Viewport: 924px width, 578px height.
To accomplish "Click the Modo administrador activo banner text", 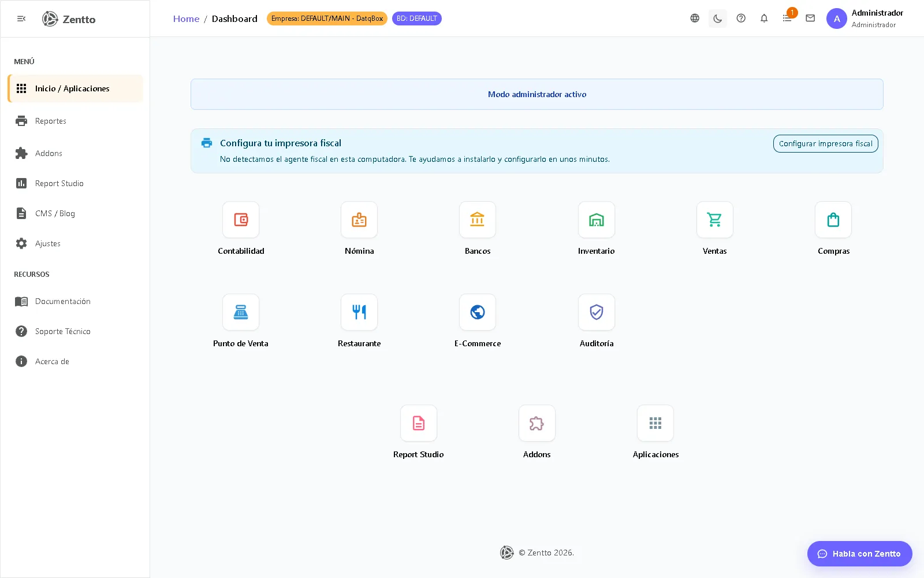I will [537, 94].
